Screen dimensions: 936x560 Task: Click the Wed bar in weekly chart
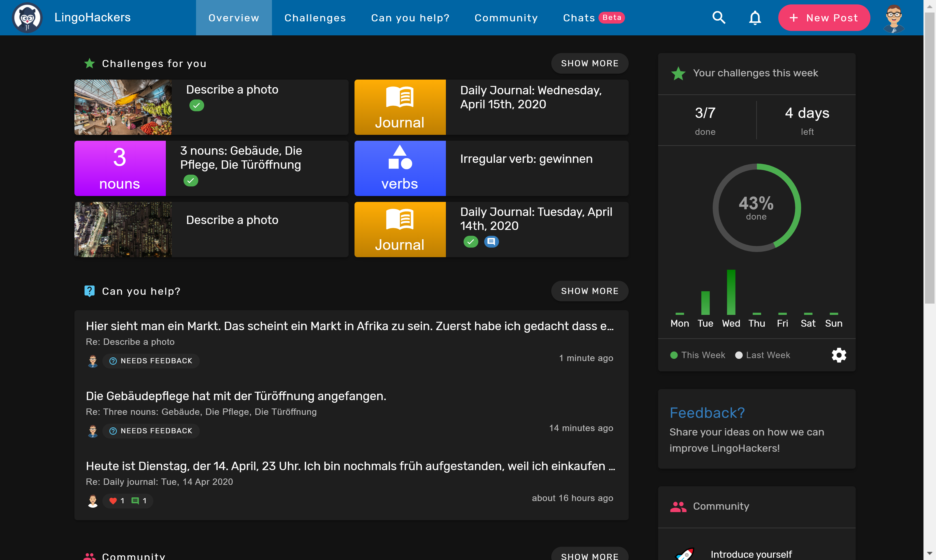[x=731, y=292]
